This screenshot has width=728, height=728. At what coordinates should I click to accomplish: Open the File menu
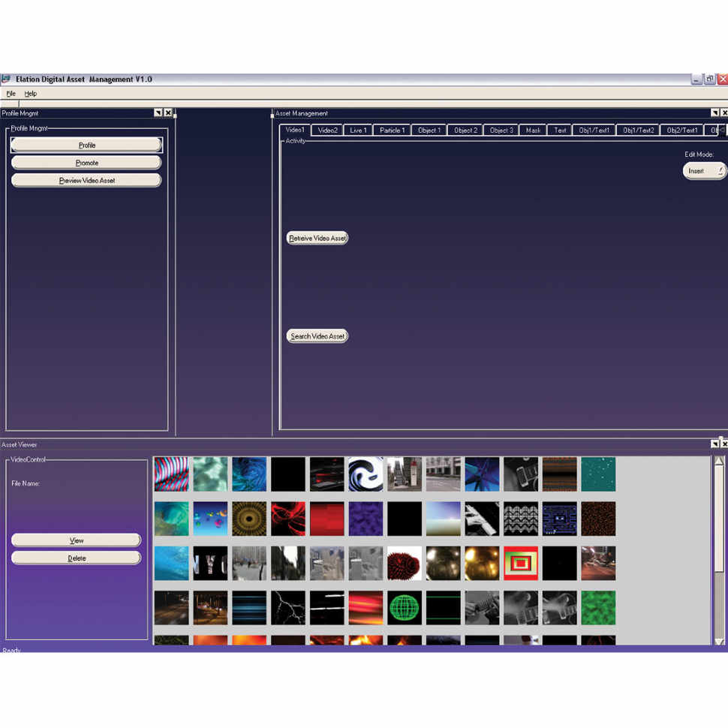click(x=11, y=93)
